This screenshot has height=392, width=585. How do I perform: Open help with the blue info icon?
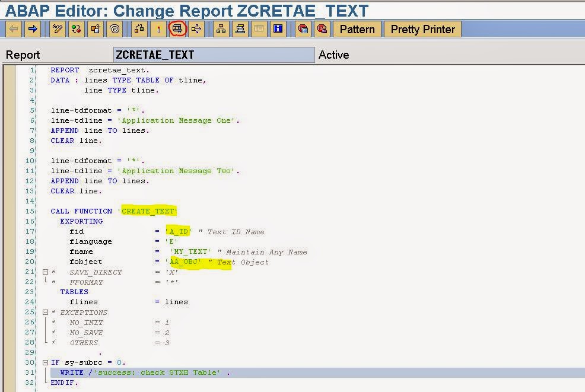[x=278, y=28]
